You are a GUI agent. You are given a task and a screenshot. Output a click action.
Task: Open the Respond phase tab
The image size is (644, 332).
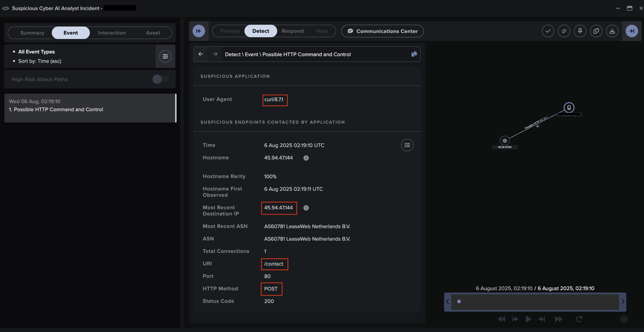click(292, 31)
